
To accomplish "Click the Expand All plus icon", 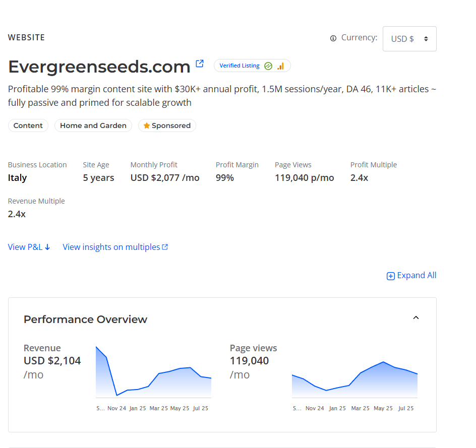I will tap(390, 276).
